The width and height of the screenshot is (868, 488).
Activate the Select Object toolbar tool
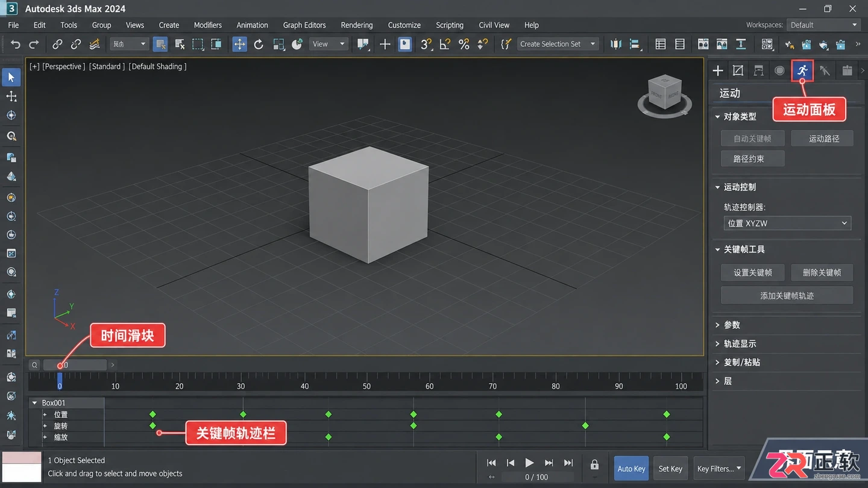(160, 44)
